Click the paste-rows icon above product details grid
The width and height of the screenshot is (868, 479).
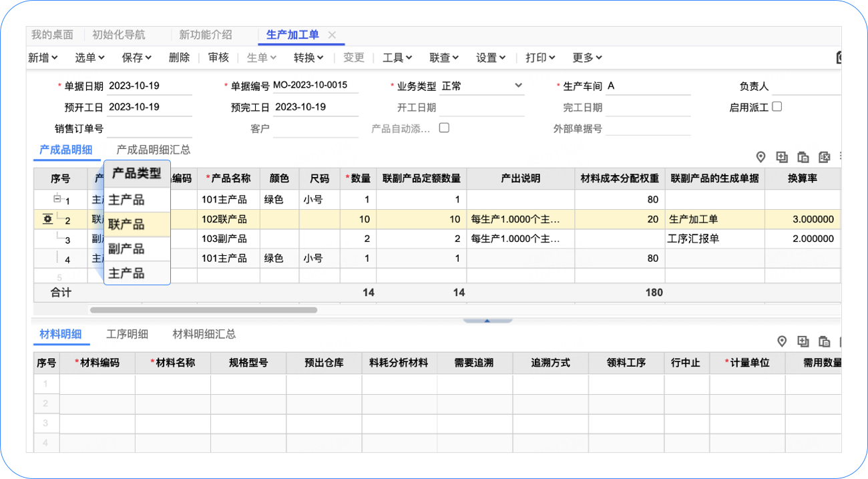click(803, 157)
